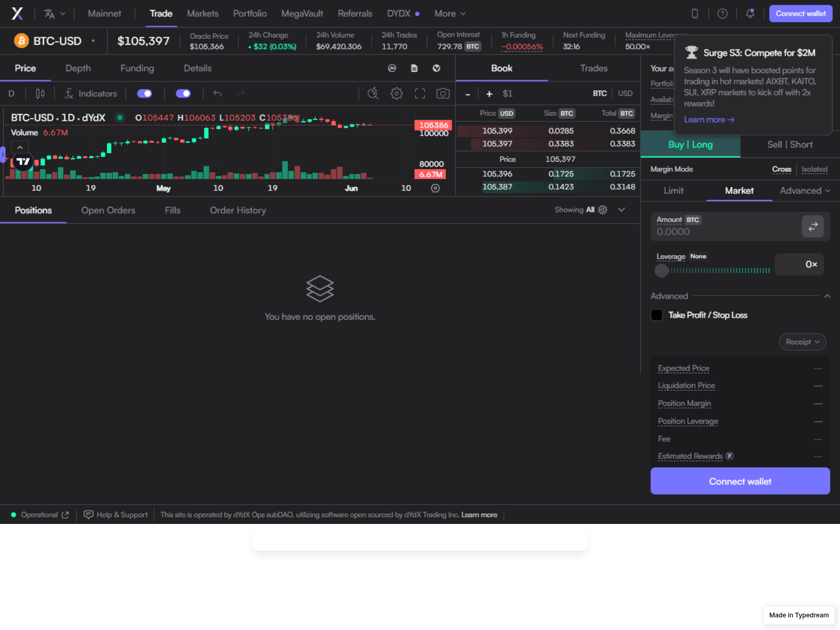Screen dimensions: 840x630
Task: Open the project website globe icon
Action: 436,68
